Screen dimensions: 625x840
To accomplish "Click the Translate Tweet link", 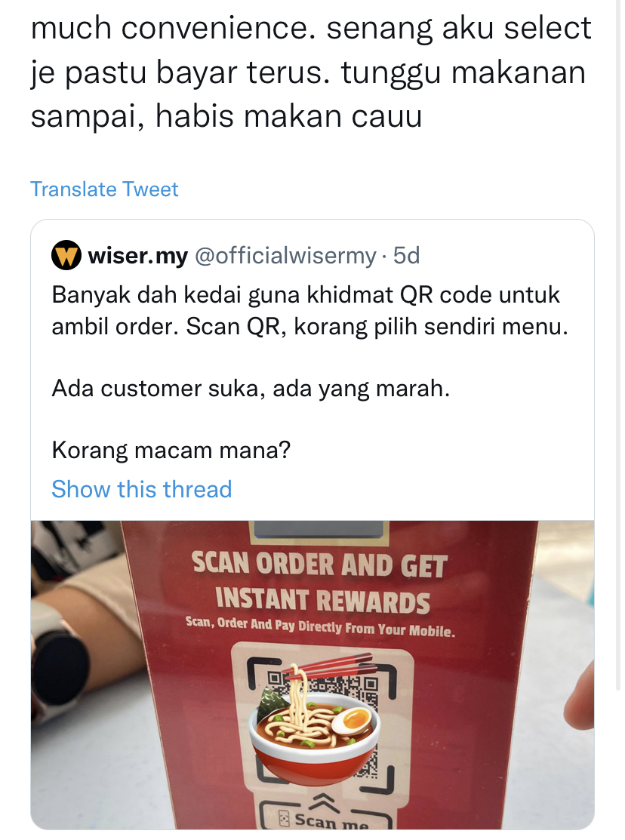I will click(104, 189).
